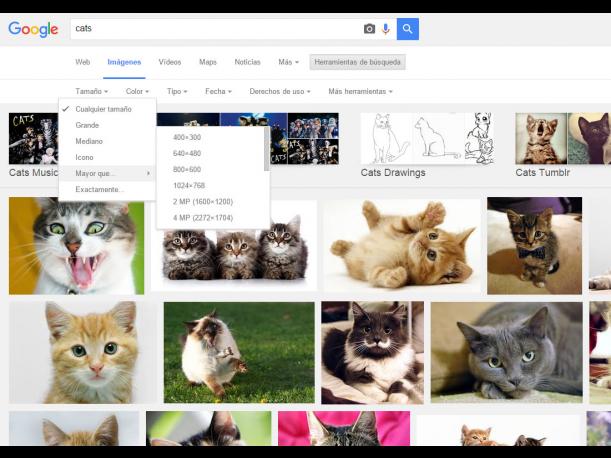The height and width of the screenshot is (458, 611).
Task: Select Cualquier tamaño option
Action: pyautogui.click(x=107, y=109)
